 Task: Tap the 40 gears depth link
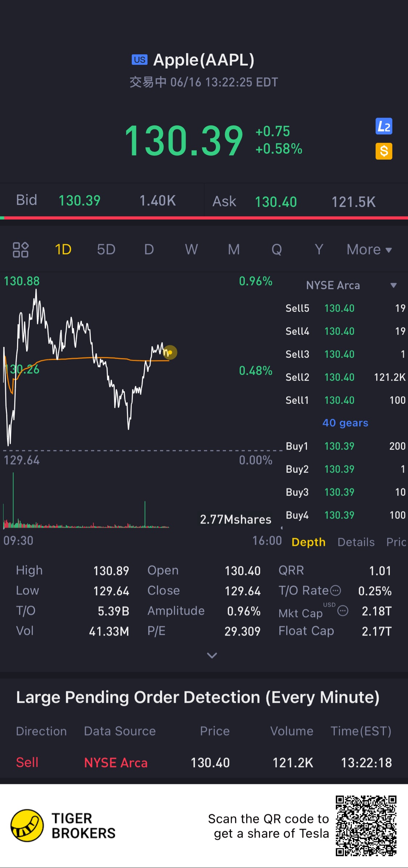pos(345,423)
